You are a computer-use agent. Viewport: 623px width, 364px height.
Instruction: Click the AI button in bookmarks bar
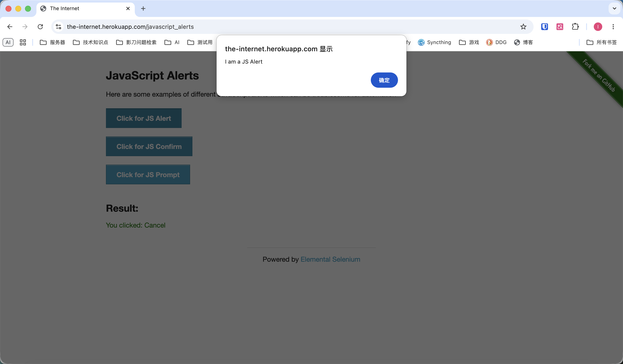(8, 42)
